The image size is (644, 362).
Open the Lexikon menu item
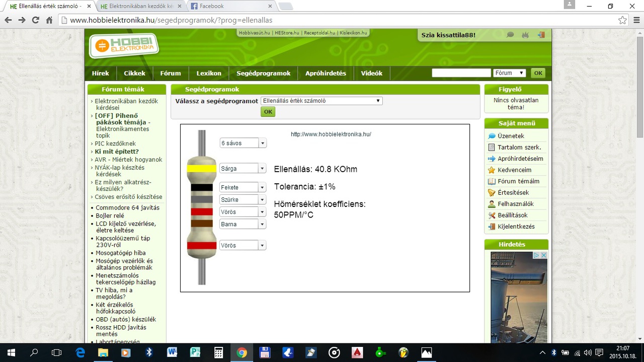click(x=209, y=73)
